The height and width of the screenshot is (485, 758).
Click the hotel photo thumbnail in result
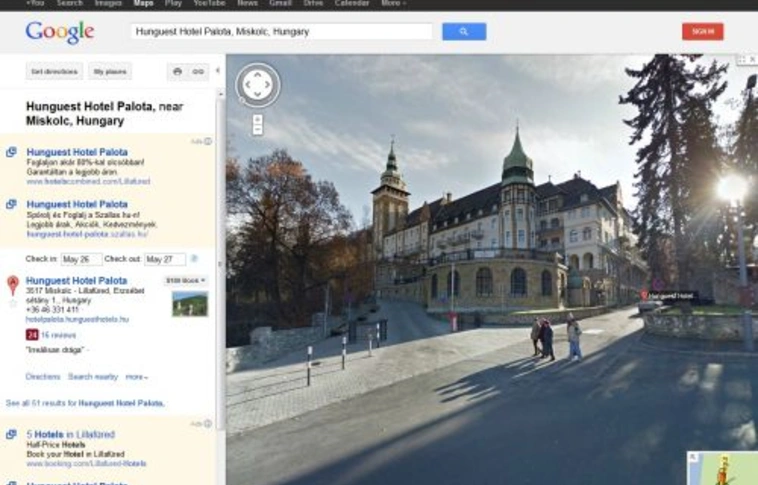[190, 304]
